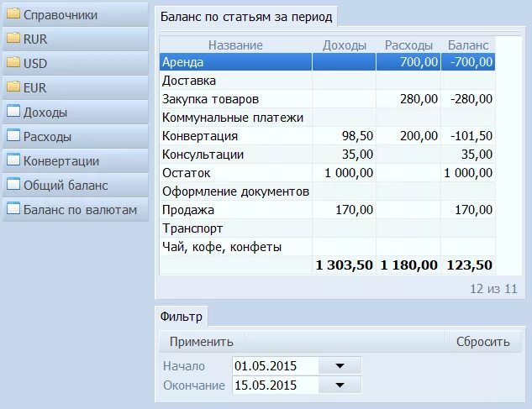Click the total balance 123,50

[470, 265]
